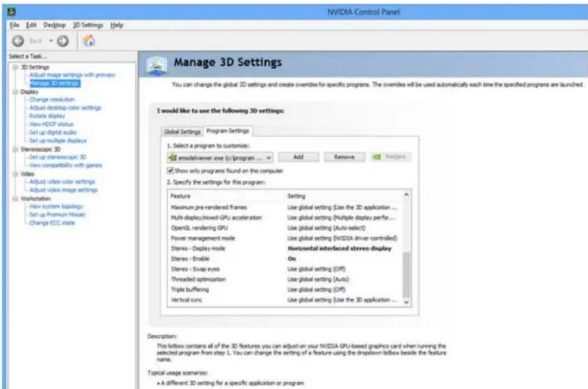This screenshot has width=588, height=389.
Task: Open View compatibility with games
Action: coord(66,165)
